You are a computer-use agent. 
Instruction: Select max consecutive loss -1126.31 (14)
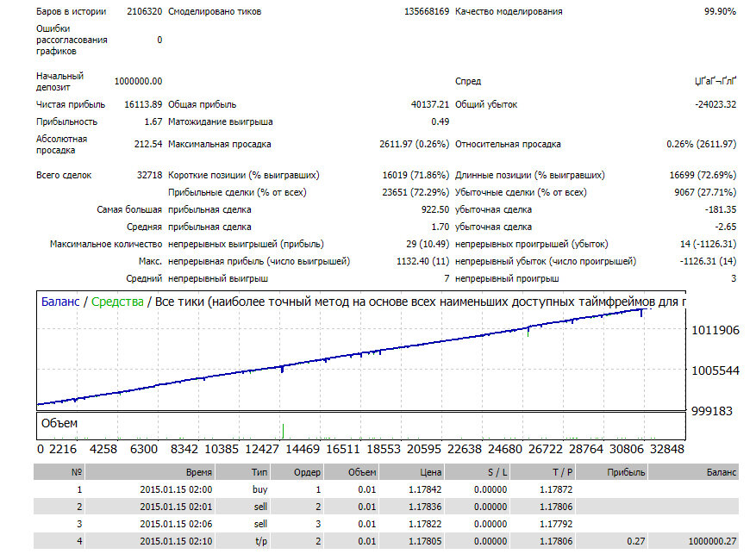(709, 262)
